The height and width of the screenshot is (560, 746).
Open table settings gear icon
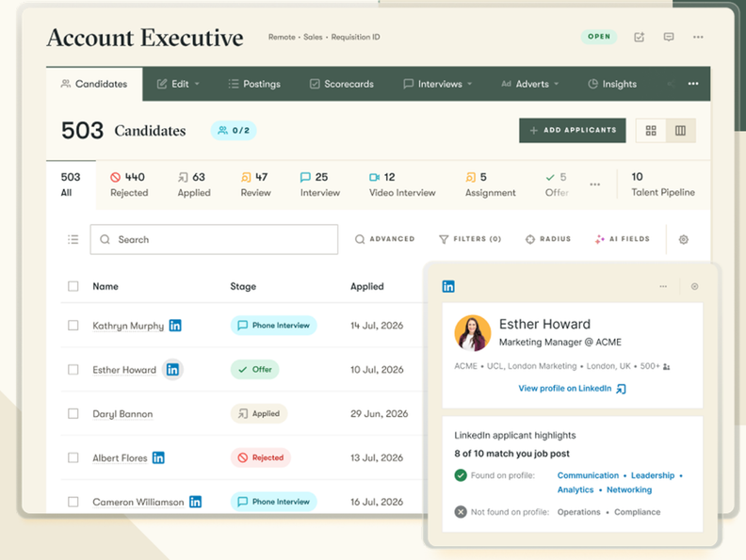(x=684, y=239)
